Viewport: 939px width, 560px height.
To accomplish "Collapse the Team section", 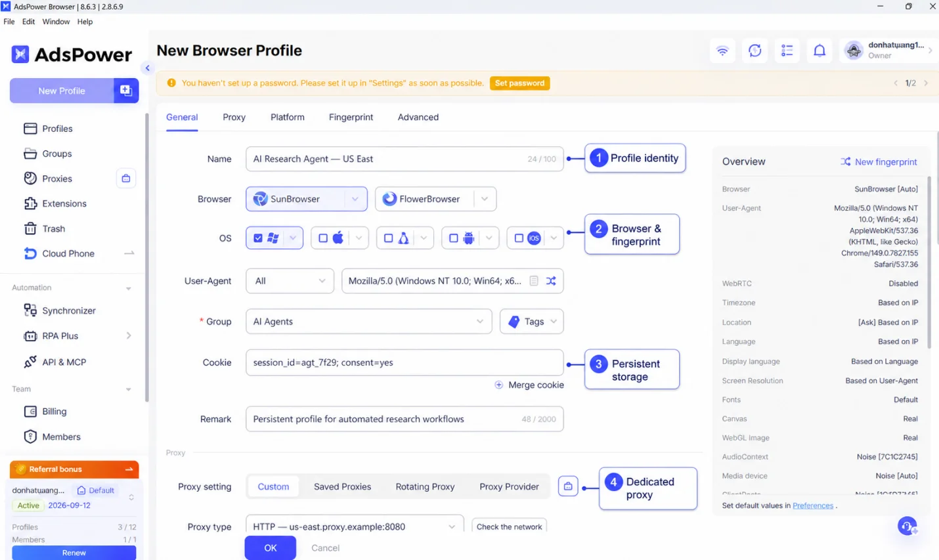I will [x=129, y=389].
